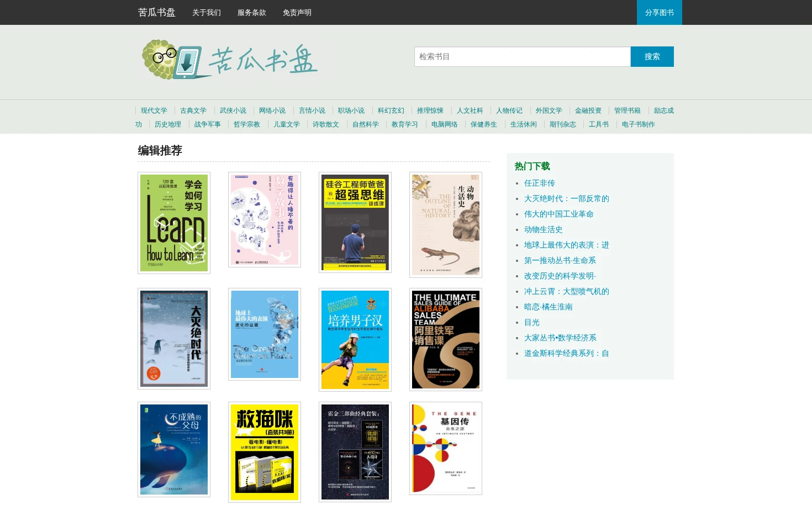Open the 大灭绝时代 book cover
Viewport: 812px width, 510px height.
point(174,339)
